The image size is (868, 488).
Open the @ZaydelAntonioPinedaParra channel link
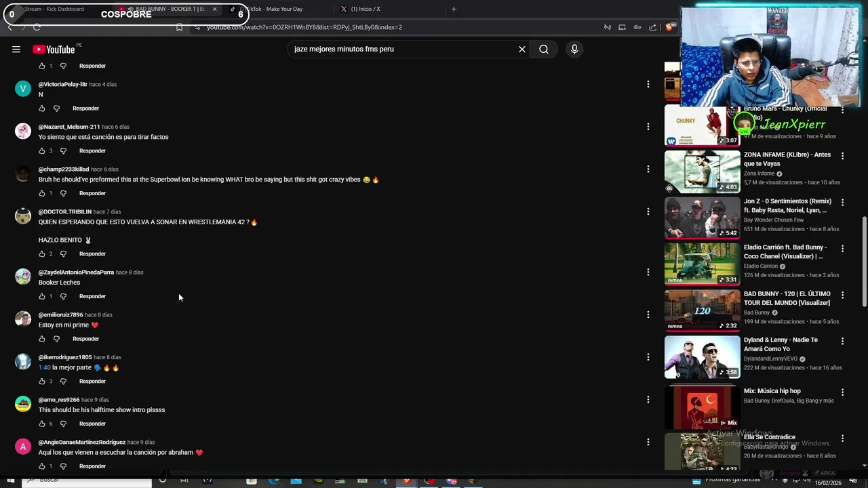(x=76, y=272)
